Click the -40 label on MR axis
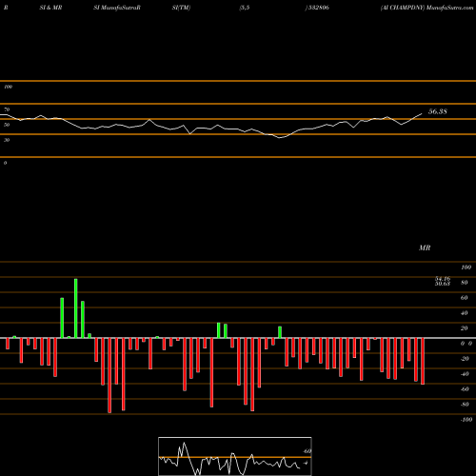Viewport: 476px width, 476px height. (x=465, y=374)
